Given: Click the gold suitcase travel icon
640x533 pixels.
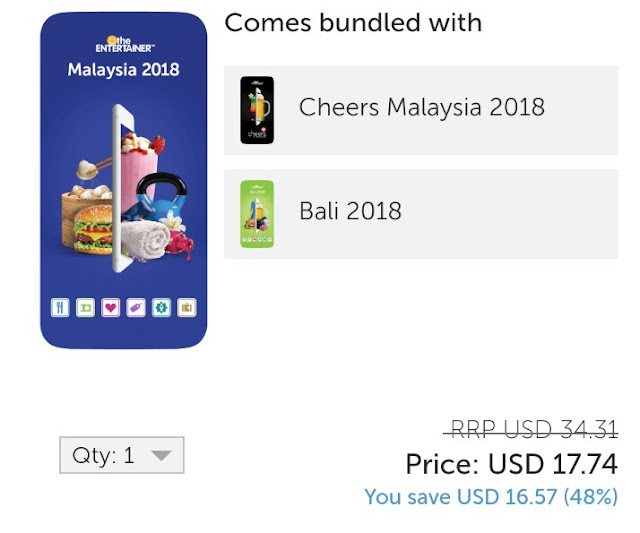Looking at the screenshot, I should click(x=187, y=307).
